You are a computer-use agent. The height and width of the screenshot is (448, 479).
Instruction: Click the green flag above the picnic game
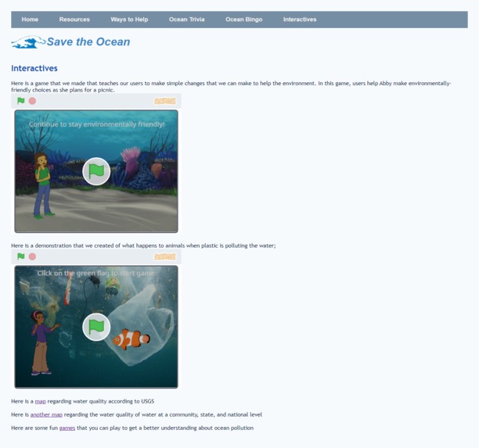(x=21, y=101)
